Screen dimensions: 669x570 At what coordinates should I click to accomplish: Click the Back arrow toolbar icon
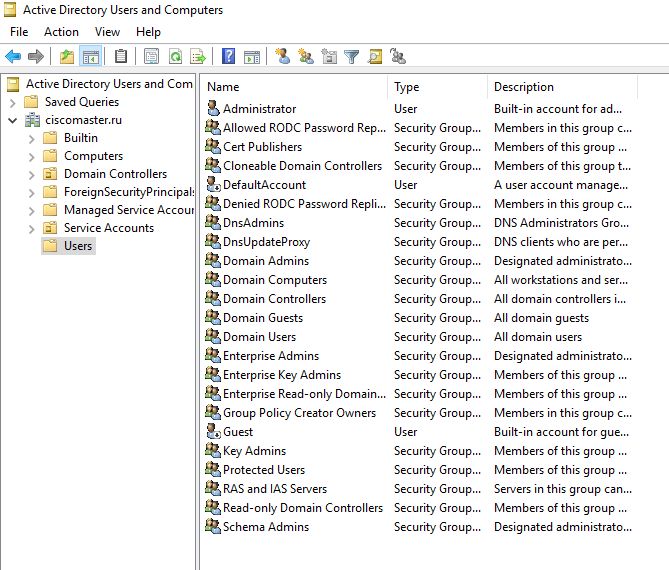[13, 56]
